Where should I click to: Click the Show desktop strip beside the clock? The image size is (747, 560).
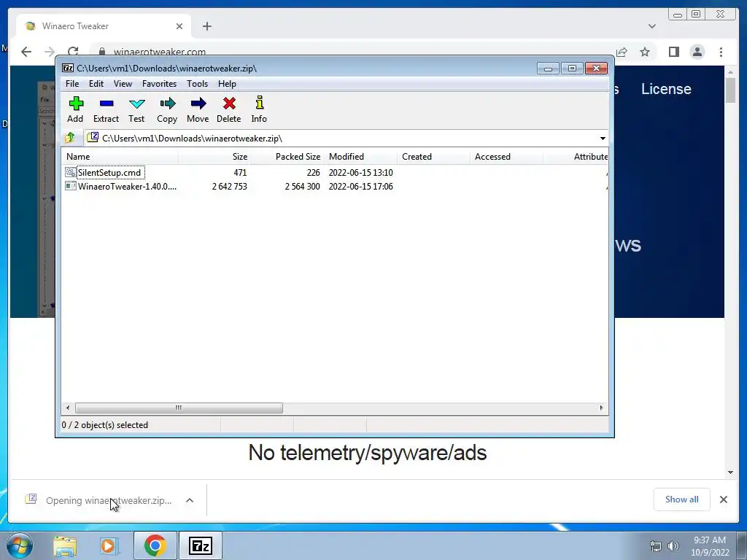pos(742,545)
